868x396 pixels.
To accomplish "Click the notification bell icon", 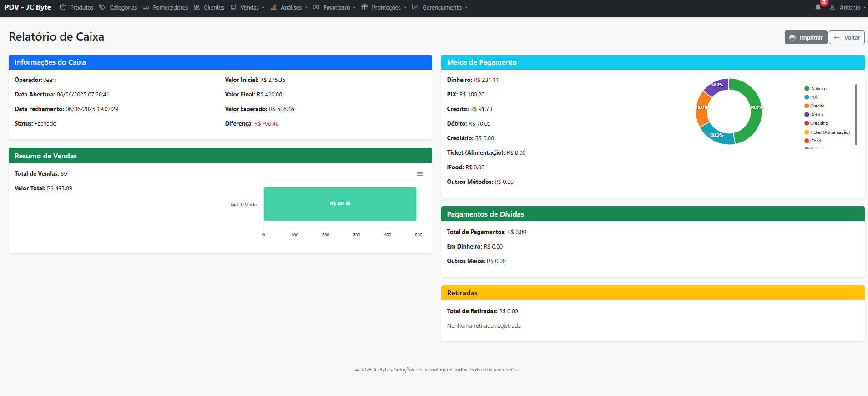I will pyautogui.click(x=818, y=7).
